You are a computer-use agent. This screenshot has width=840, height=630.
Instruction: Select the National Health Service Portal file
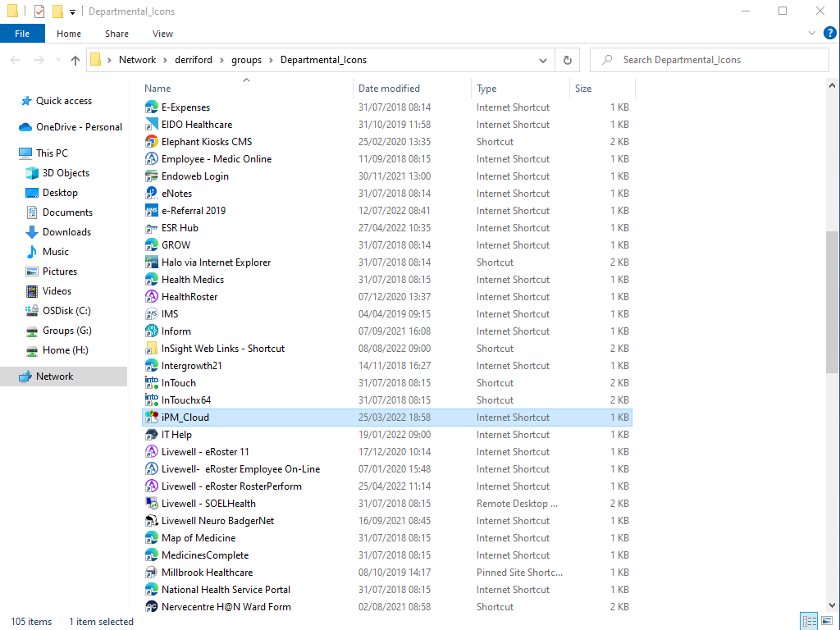387,590
